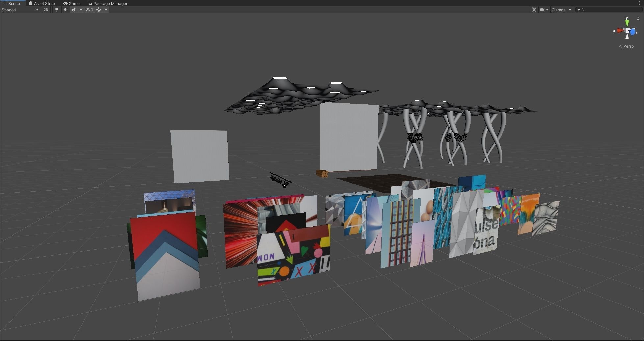Click the center cube of the orientation gizmo

click(x=627, y=31)
